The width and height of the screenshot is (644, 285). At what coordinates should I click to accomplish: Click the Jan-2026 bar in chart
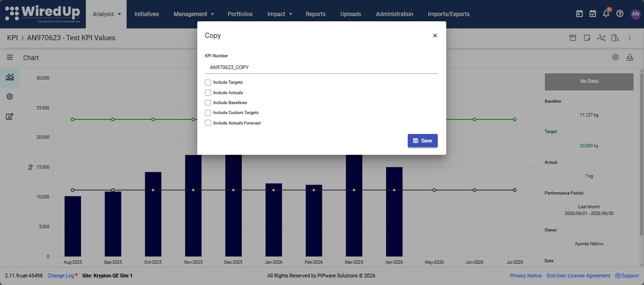274,220
